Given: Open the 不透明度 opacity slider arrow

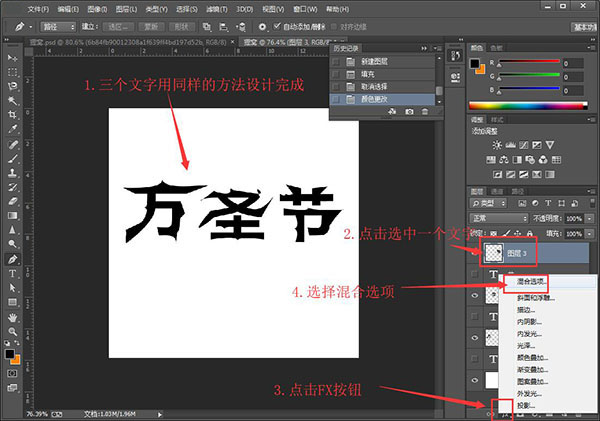Looking at the screenshot, I should [x=590, y=219].
